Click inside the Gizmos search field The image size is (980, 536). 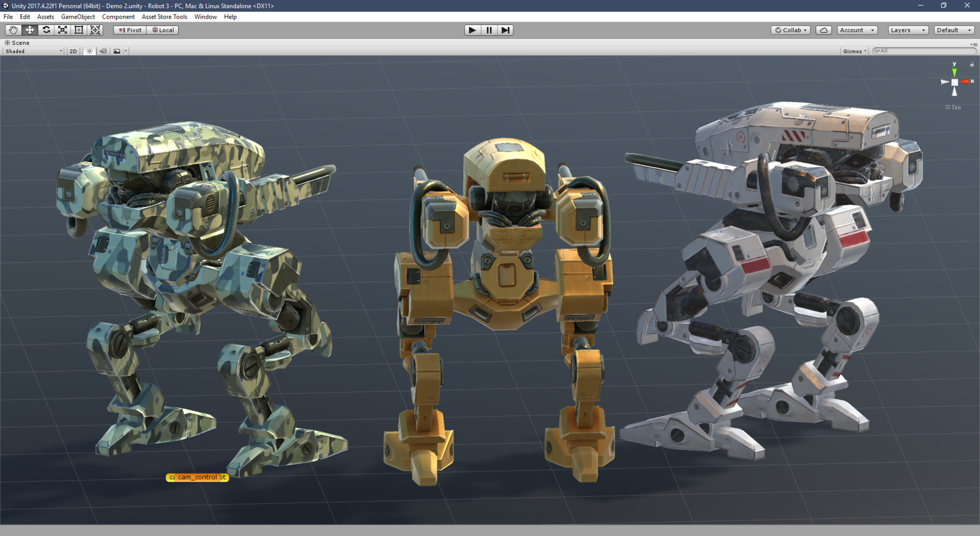click(926, 51)
